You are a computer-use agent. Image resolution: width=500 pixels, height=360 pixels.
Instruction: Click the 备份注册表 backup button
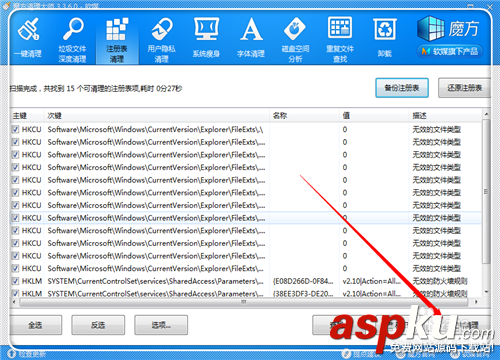(x=402, y=88)
